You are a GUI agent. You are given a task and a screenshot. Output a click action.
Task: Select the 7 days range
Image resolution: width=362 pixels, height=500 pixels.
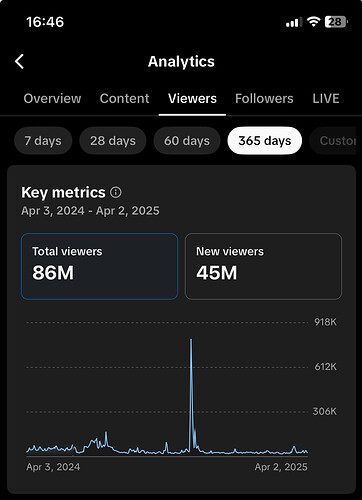point(43,141)
